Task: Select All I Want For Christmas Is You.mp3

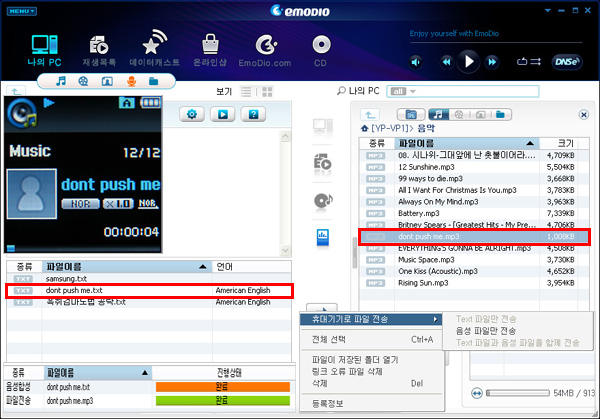Action: (474, 190)
